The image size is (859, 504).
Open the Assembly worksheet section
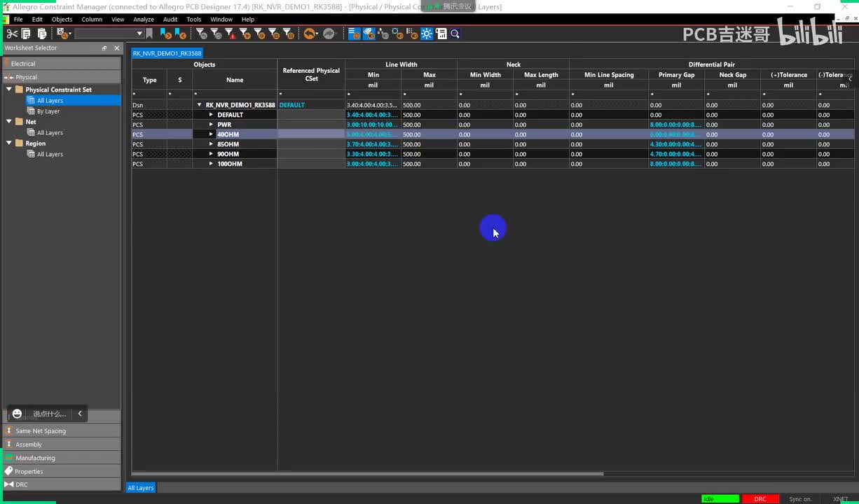coord(62,444)
